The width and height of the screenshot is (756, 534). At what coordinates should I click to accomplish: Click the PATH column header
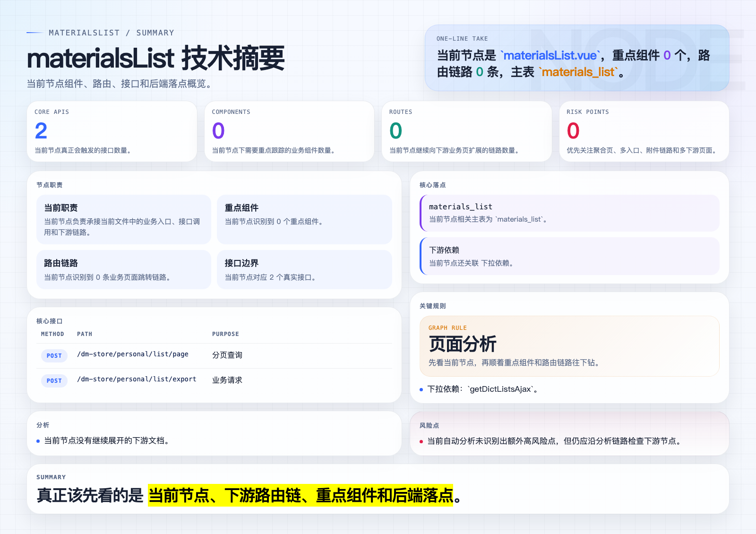[x=85, y=334]
